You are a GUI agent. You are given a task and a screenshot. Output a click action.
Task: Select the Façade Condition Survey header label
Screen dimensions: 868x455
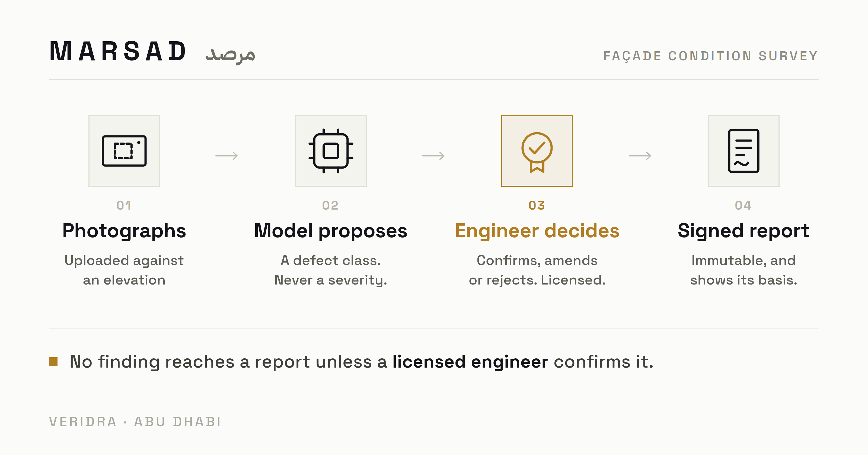coord(711,56)
